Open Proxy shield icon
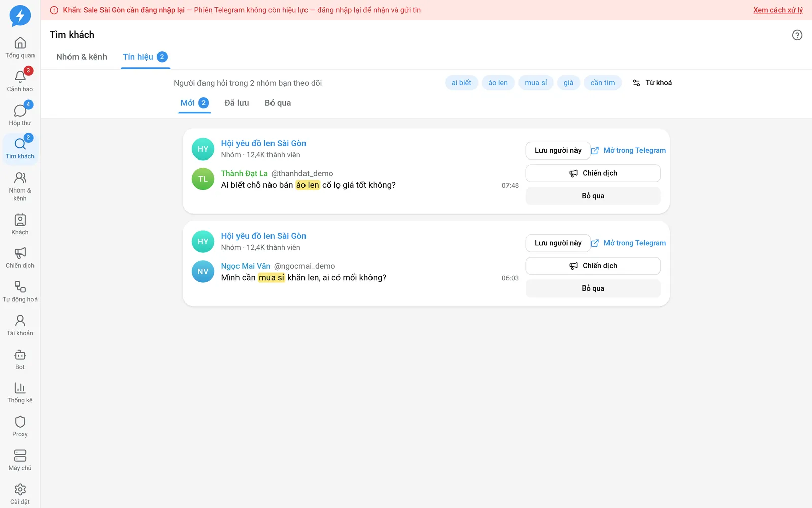 pos(20,427)
